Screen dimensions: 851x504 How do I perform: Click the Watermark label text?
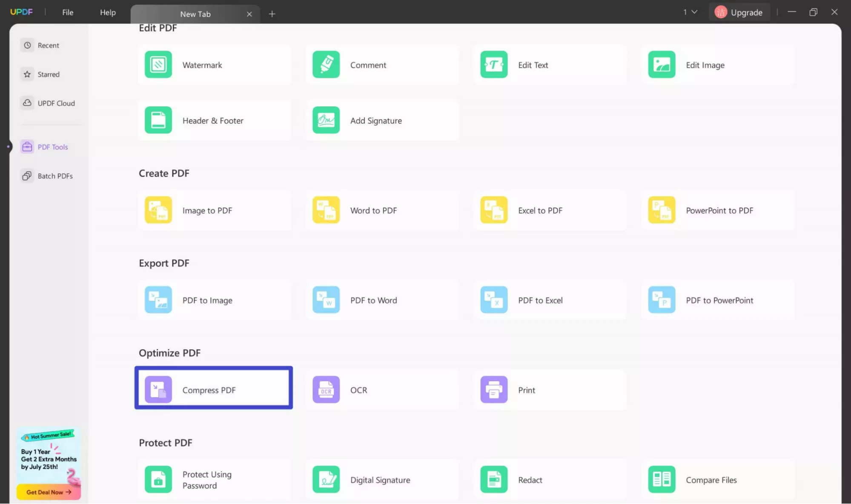tap(202, 65)
